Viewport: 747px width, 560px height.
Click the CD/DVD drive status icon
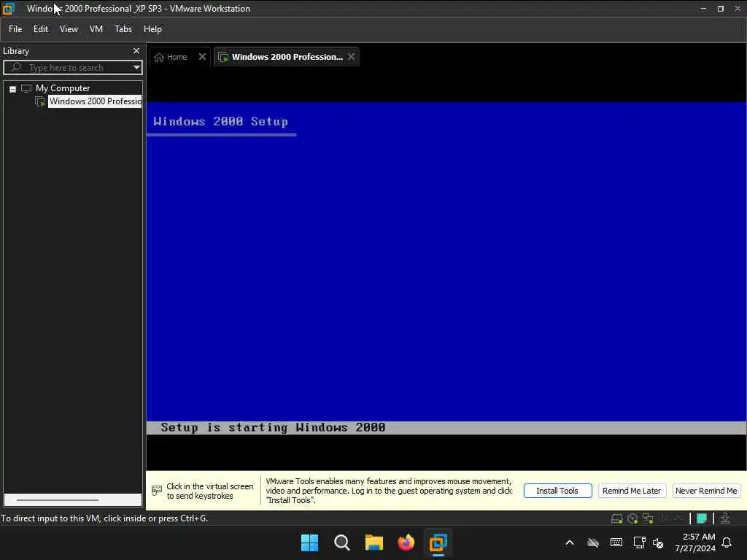(632, 518)
